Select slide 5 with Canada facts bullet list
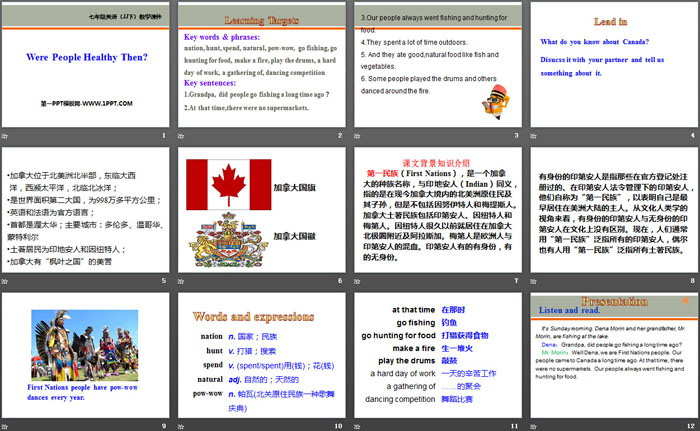The height and width of the screenshot is (431, 700). 86,216
